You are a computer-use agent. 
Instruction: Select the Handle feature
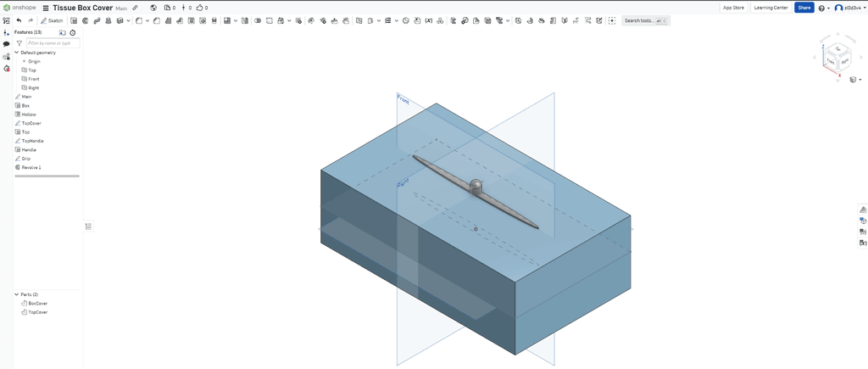pos(29,149)
